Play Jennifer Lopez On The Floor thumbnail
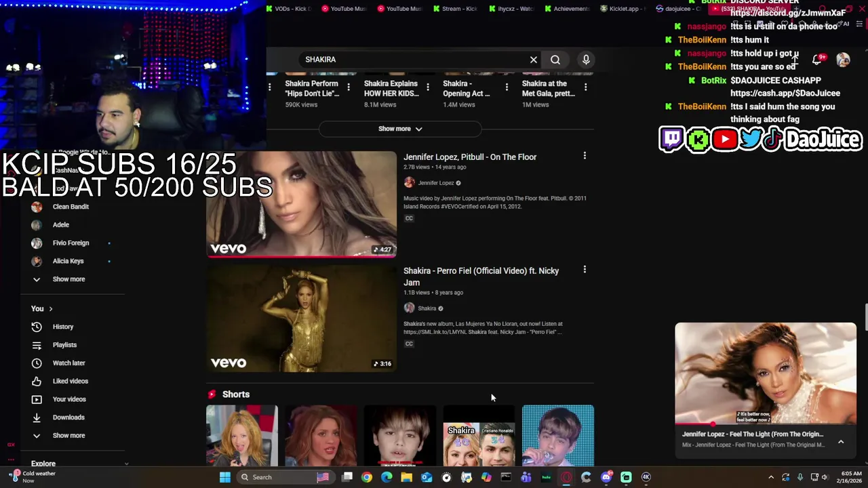Screen dimensions: 868x488 tap(302, 204)
